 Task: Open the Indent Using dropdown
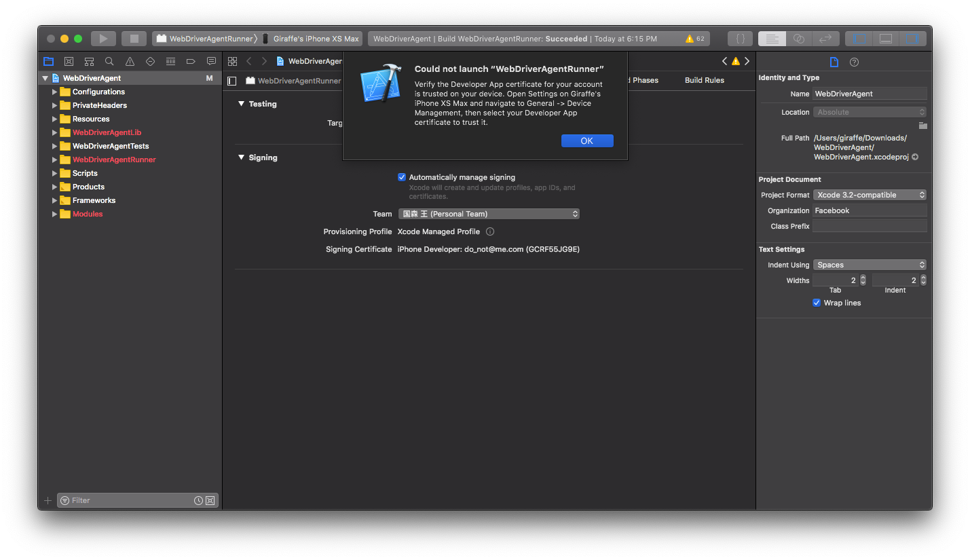870,265
